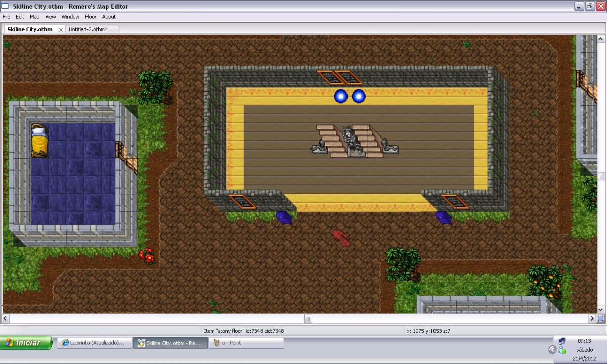Image resolution: width=607 pixels, height=364 pixels.
Task: Switch to the Paint taskbar window
Action: (246, 343)
